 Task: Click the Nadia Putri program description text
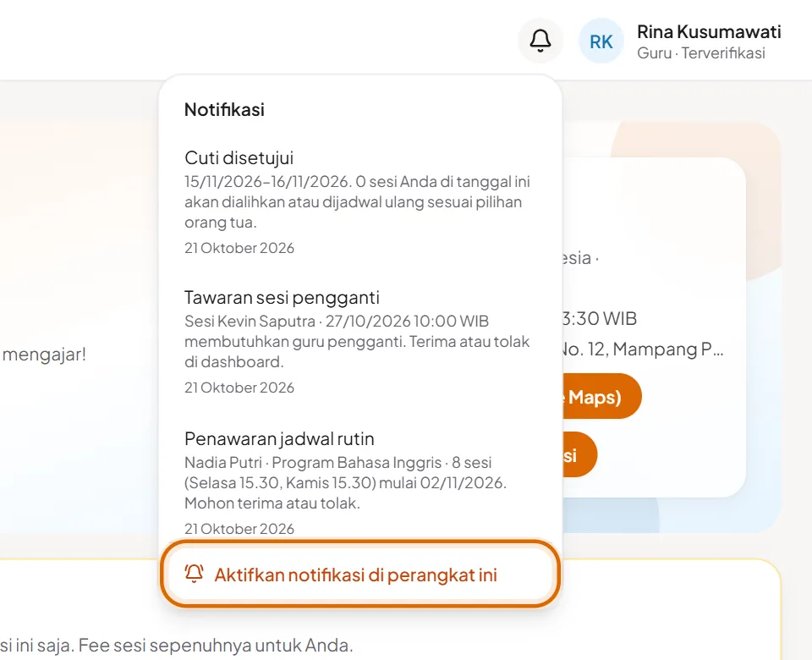(x=346, y=482)
